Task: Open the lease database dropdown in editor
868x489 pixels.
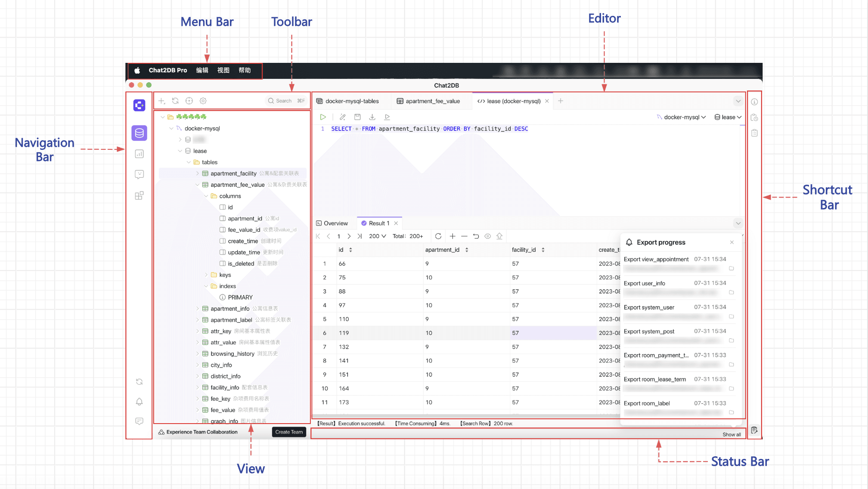Action: 728,117
